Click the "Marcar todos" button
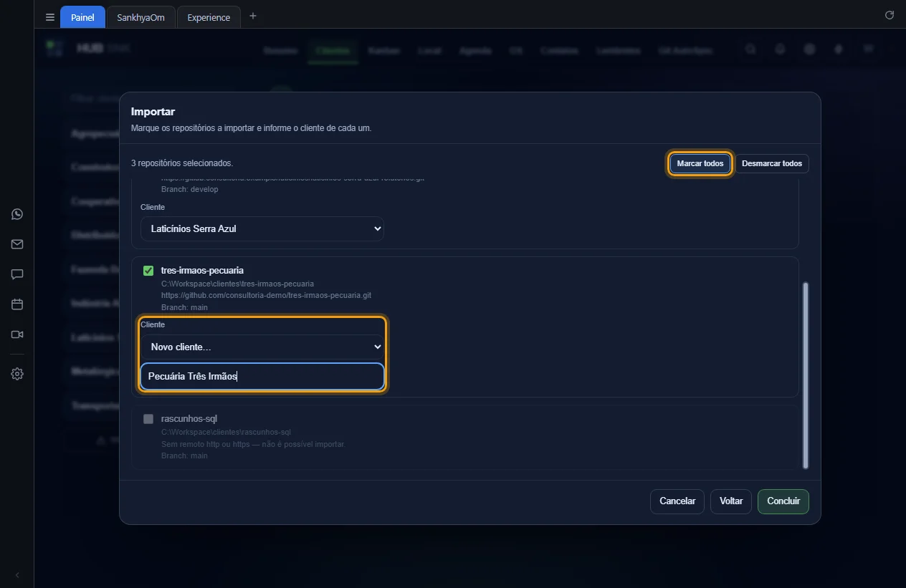906x588 pixels. coord(700,163)
